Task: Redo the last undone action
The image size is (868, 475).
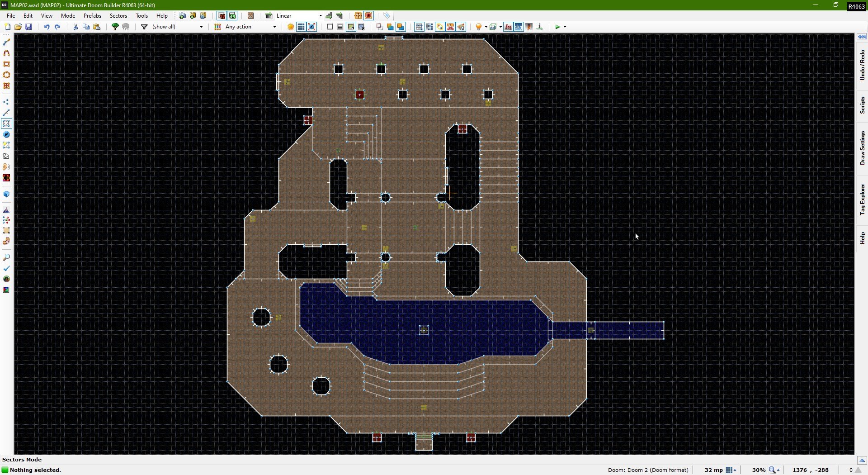Action: 57,27
